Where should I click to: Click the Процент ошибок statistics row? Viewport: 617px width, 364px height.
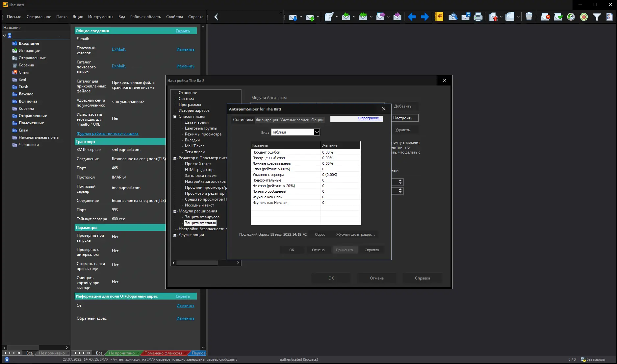point(305,152)
